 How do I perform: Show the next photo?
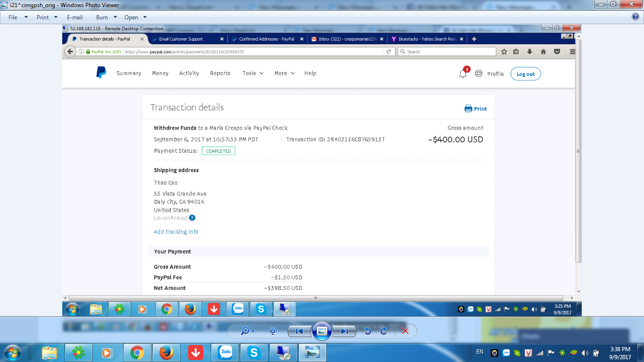pyautogui.click(x=345, y=331)
